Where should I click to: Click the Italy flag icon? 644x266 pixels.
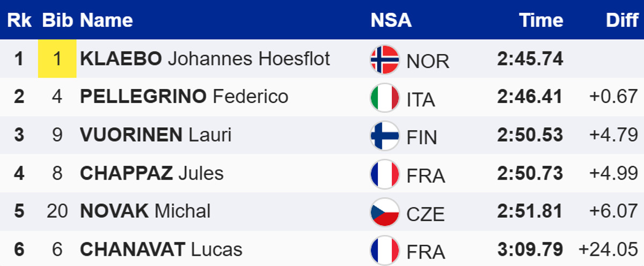pyautogui.click(x=385, y=98)
